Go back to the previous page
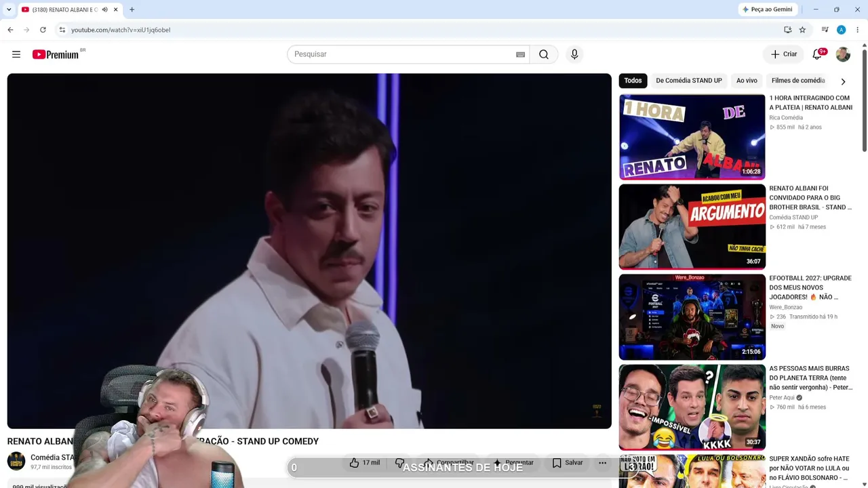The width and height of the screenshot is (868, 488). (10, 30)
